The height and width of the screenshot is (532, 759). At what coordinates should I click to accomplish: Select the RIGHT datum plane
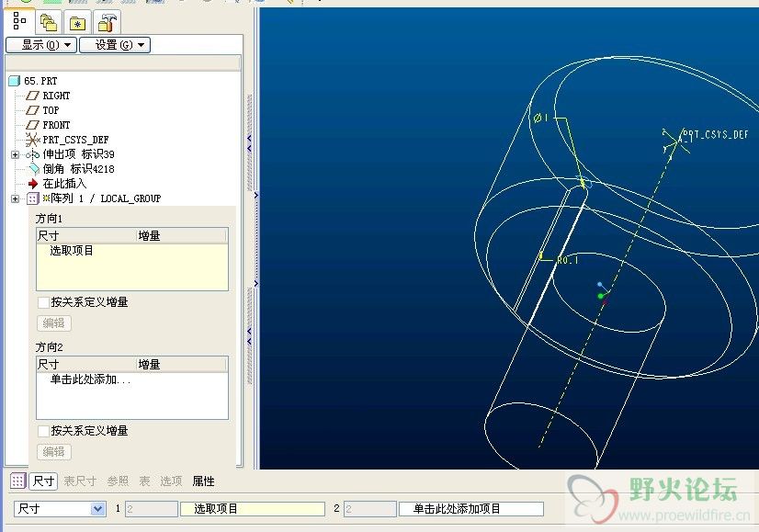coord(56,96)
